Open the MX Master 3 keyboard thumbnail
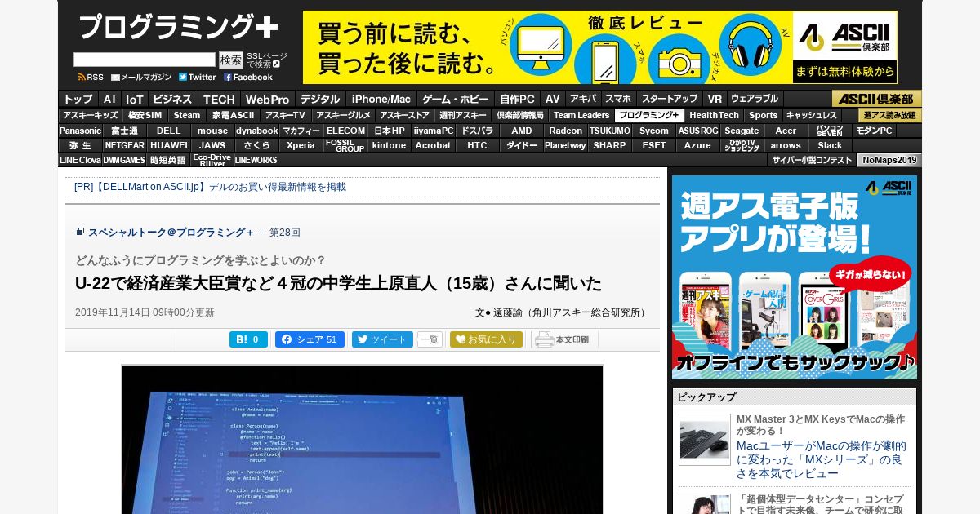 tap(705, 440)
